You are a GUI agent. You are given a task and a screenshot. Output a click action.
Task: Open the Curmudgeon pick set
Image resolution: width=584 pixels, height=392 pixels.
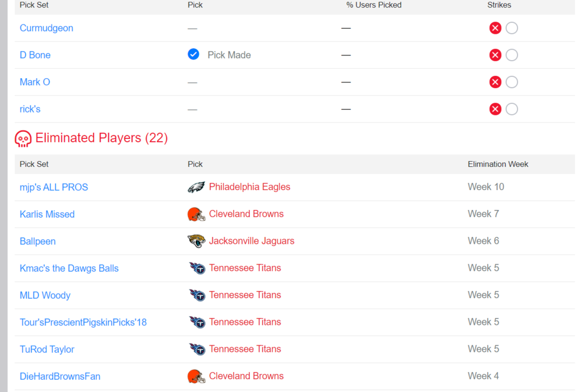(x=47, y=28)
